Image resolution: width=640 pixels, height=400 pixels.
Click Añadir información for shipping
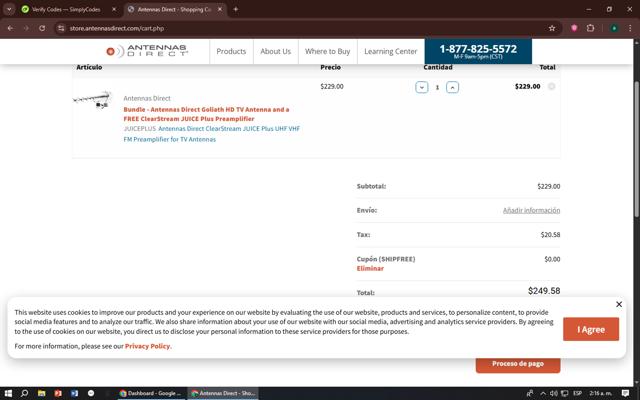point(531,210)
